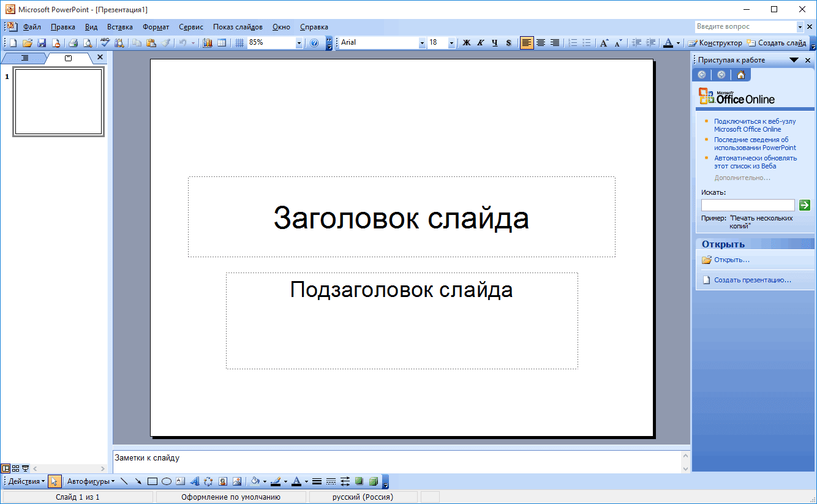This screenshot has height=504, width=817.
Task: Decrease font size with small A icon
Action: point(618,43)
